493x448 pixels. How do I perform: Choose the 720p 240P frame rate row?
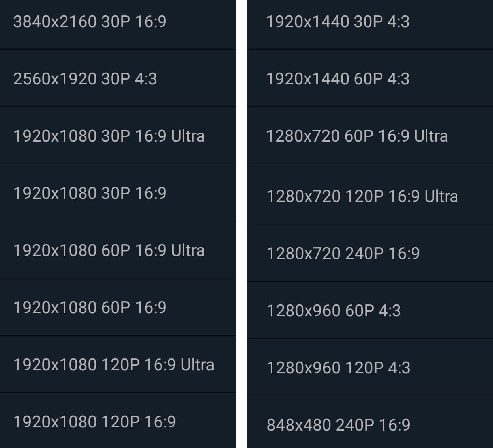pyautogui.click(x=343, y=254)
